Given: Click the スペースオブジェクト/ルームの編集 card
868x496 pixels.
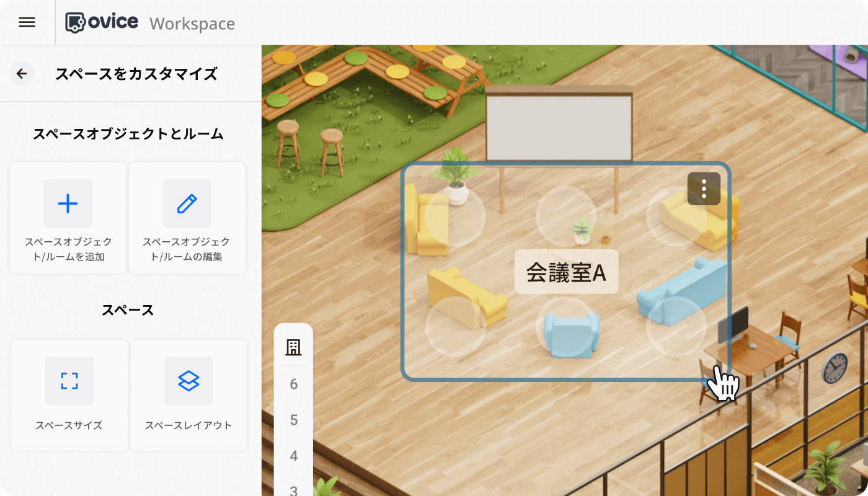Looking at the screenshot, I should tap(187, 218).
